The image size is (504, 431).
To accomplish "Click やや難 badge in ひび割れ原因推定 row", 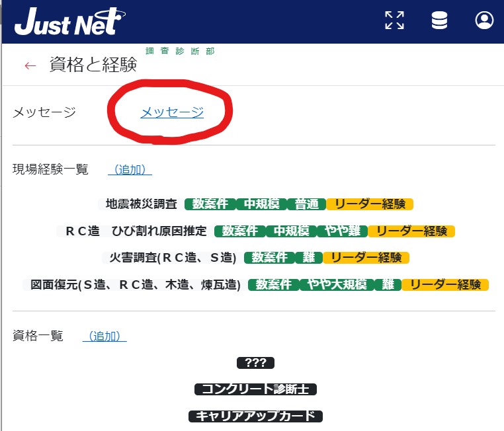I will coord(343,231).
